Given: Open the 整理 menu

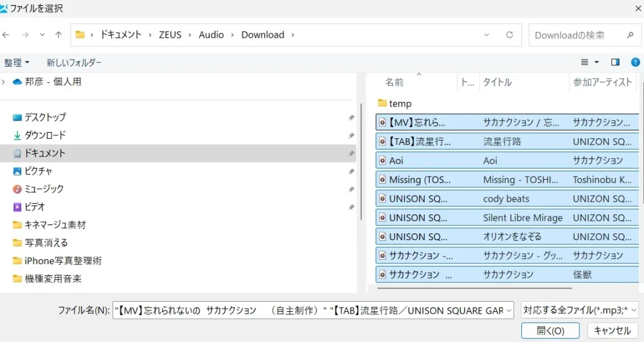Looking at the screenshot, I should [x=17, y=62].
